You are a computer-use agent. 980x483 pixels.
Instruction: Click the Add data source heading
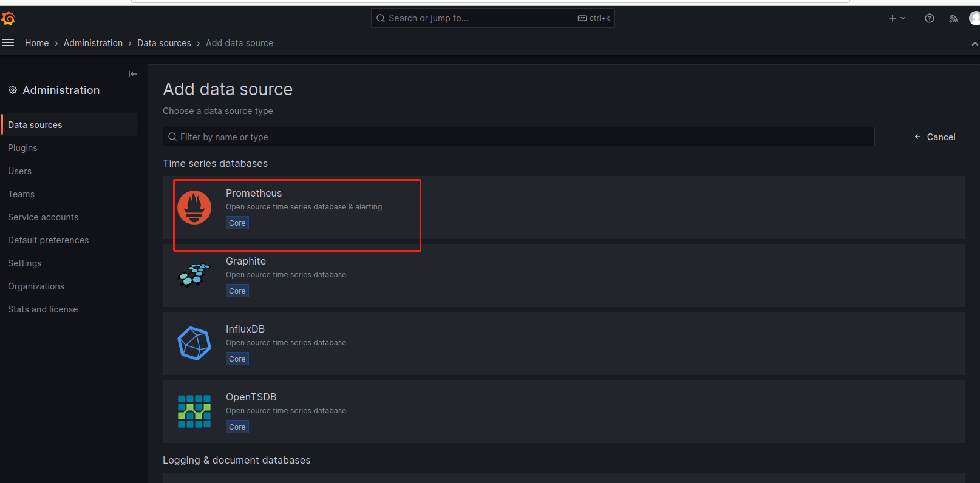pyautogui.click(x=228, y=89)
